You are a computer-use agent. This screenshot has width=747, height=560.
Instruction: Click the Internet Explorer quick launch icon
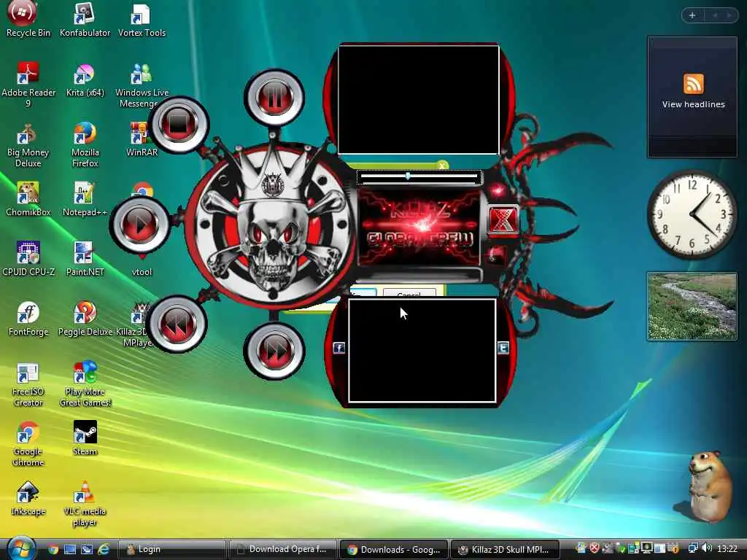[104, 550]
